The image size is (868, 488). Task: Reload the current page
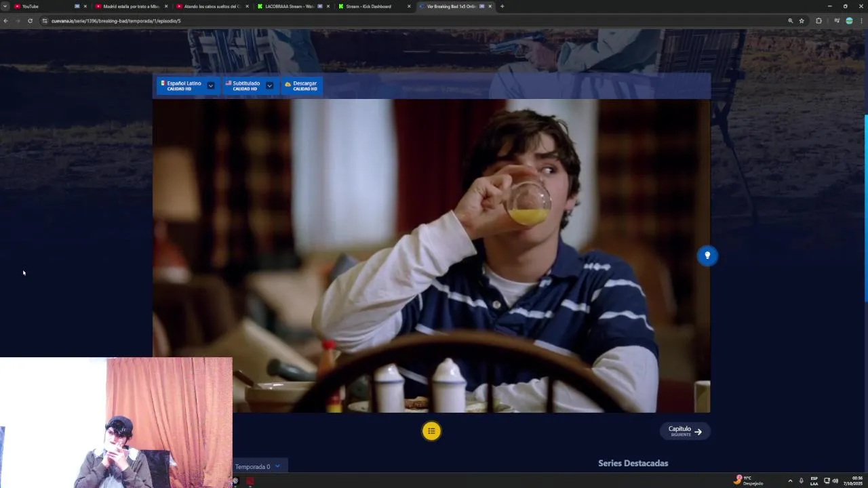point(30,21)
